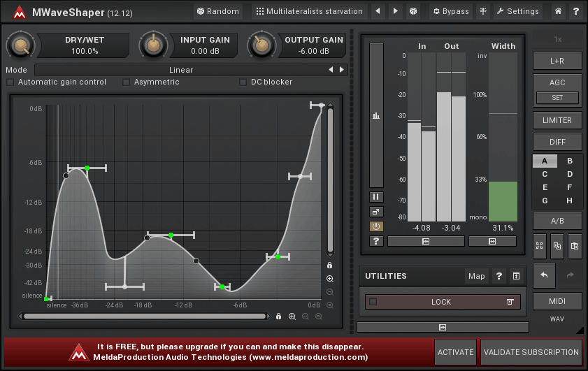Open the home icon in the title bar
The image size is (588, 371).
tap(558, 11)
